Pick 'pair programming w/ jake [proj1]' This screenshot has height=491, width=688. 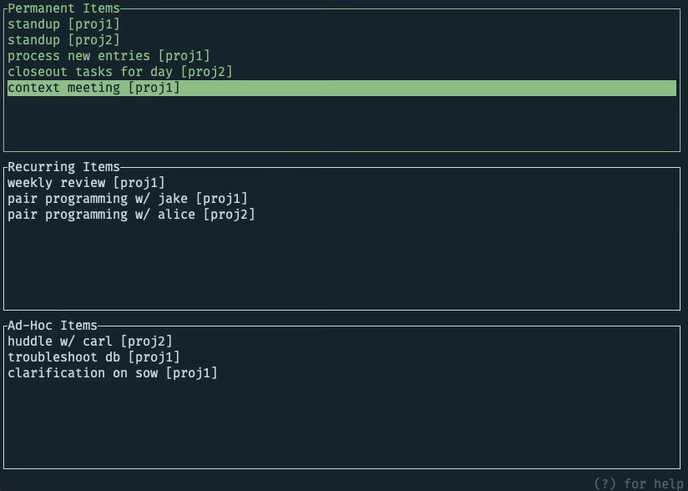point(127,198)
